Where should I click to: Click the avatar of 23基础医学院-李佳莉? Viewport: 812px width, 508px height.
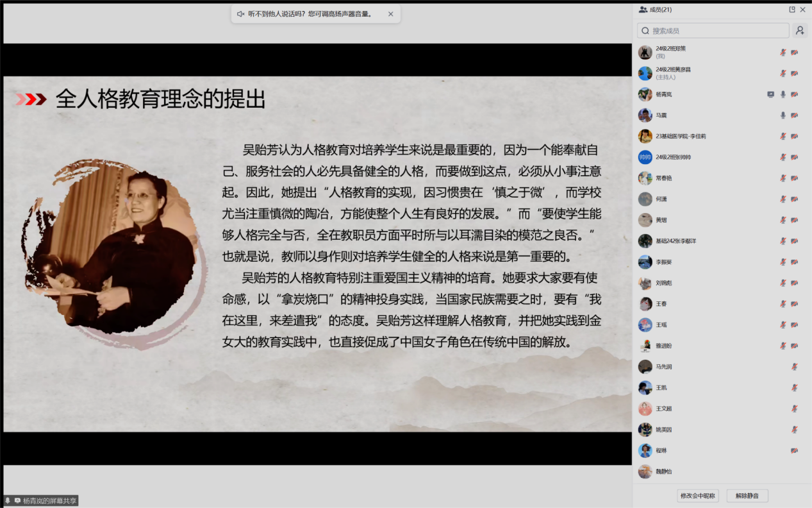point(645,136)
